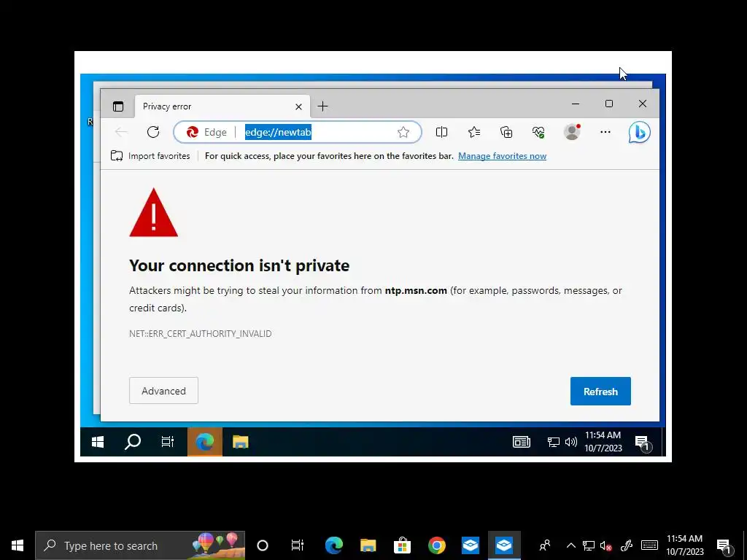Click the blue Refresh button
Viewport: 747px width, 560px height.
[600, 392]
